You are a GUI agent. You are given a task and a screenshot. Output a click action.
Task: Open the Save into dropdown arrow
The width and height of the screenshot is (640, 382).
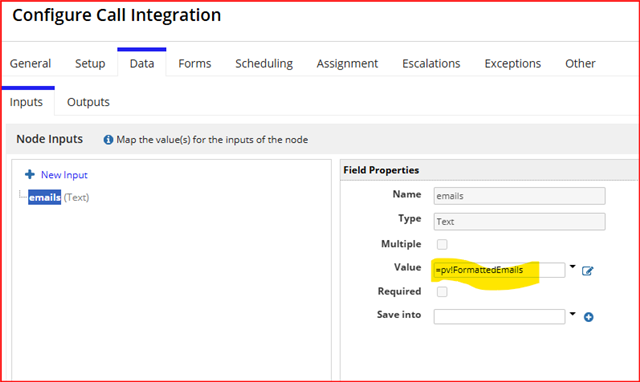(x=572, y=314)
